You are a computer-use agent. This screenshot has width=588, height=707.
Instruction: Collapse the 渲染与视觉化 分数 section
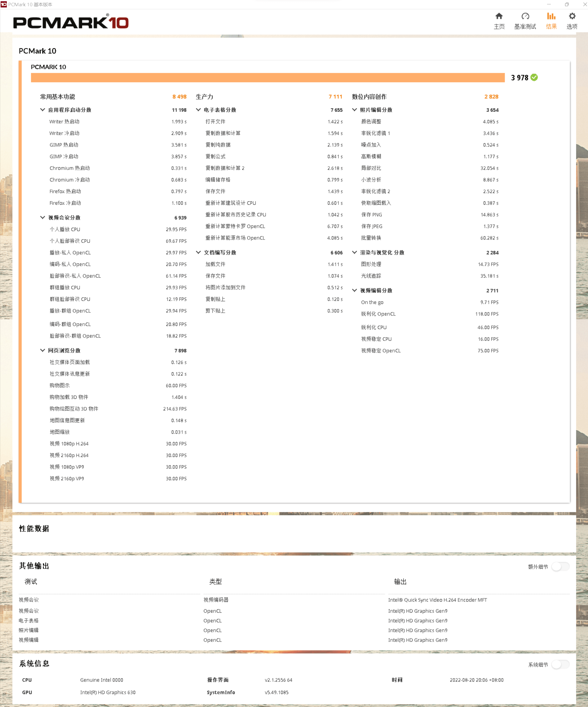tap(355, 253)
